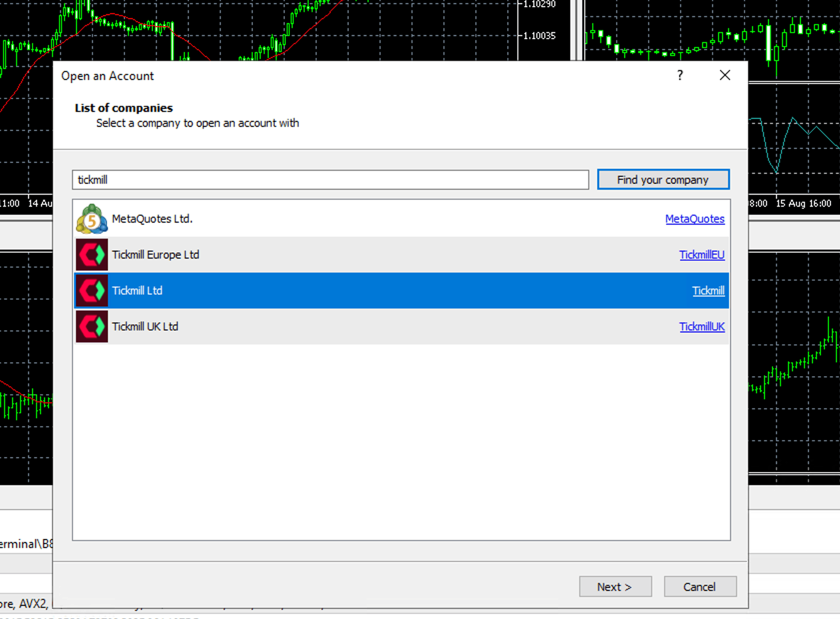
Task: Close the Open an Account dialog
Action: (x=725, y=75)
